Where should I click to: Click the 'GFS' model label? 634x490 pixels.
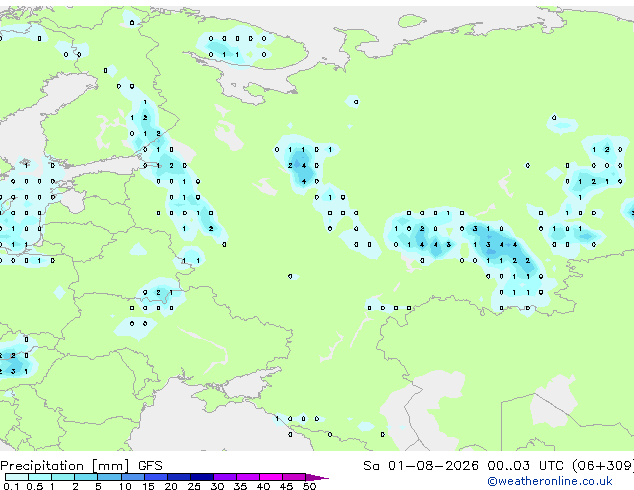(150, 466)
